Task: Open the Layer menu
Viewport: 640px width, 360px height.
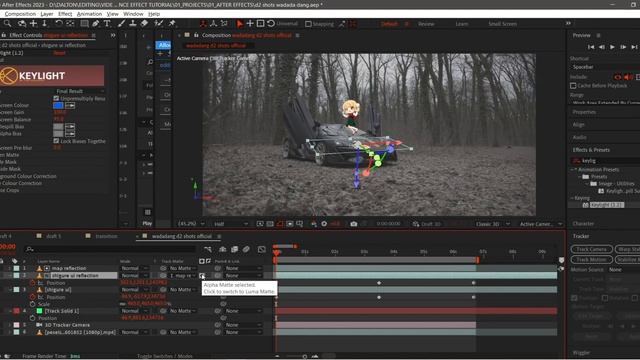Action: point(47,14)
